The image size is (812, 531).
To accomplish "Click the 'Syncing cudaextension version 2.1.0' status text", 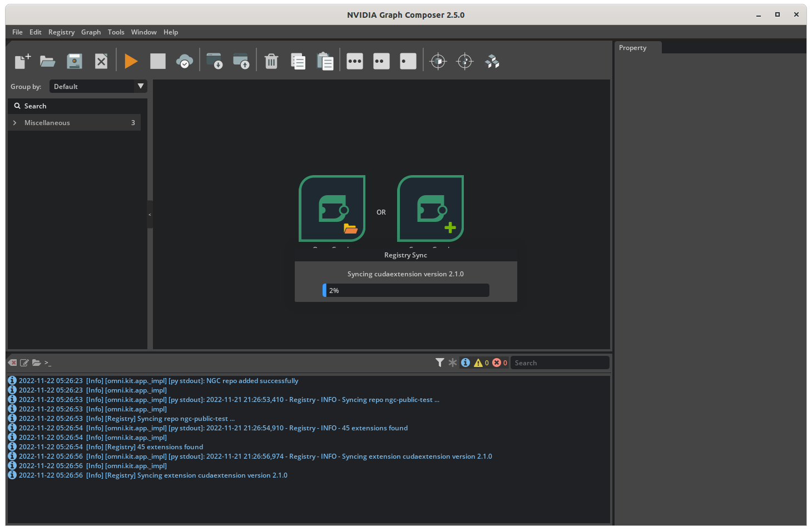I will click(x=405, y=274).
